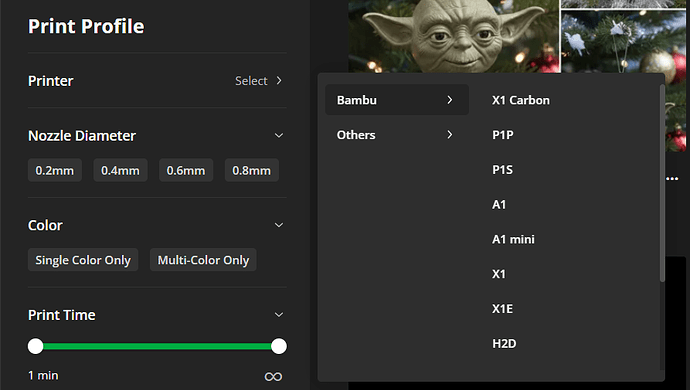The width and height of the screenshot is (690, 390).
Task: Select the A1 mini printer
Action: tap(513, 239)
